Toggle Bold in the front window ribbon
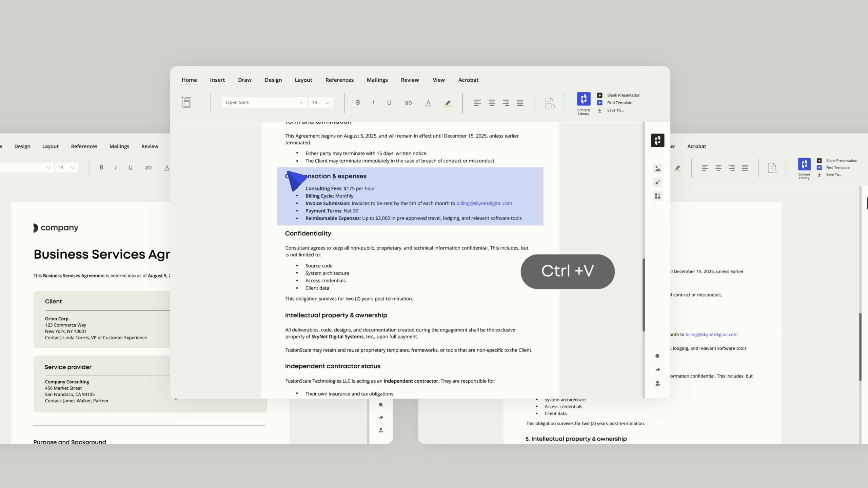 click(358, 102)
